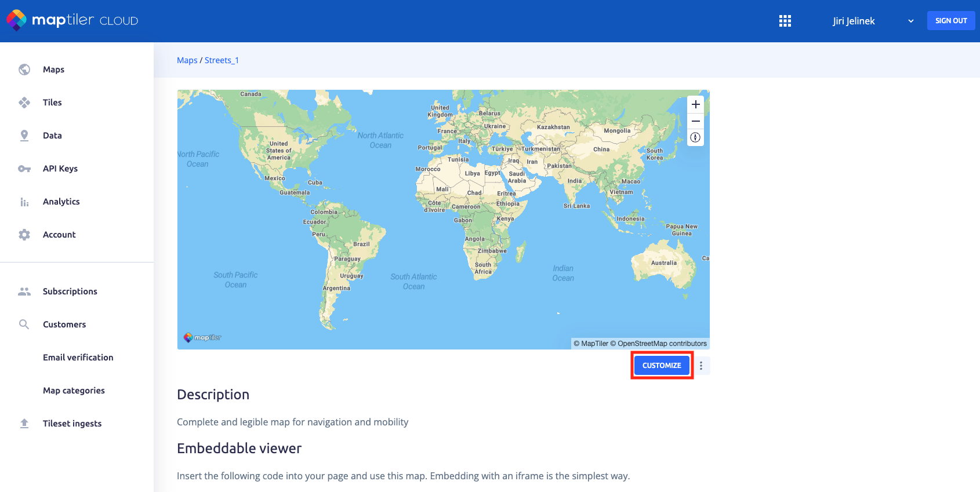The width and height of the screenshot is (980, 492).
Task: Zoom in on the map
Action: [695, 105]
